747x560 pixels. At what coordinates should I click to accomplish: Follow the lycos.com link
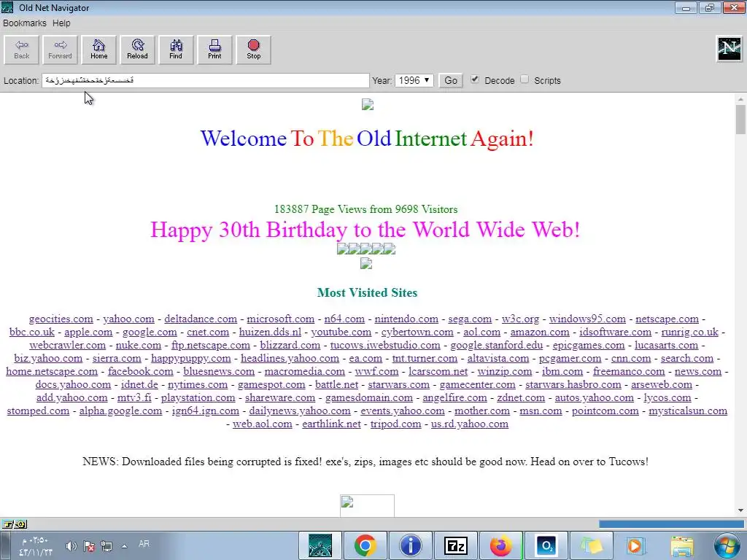pyautogui.click(x=667, y=397)
